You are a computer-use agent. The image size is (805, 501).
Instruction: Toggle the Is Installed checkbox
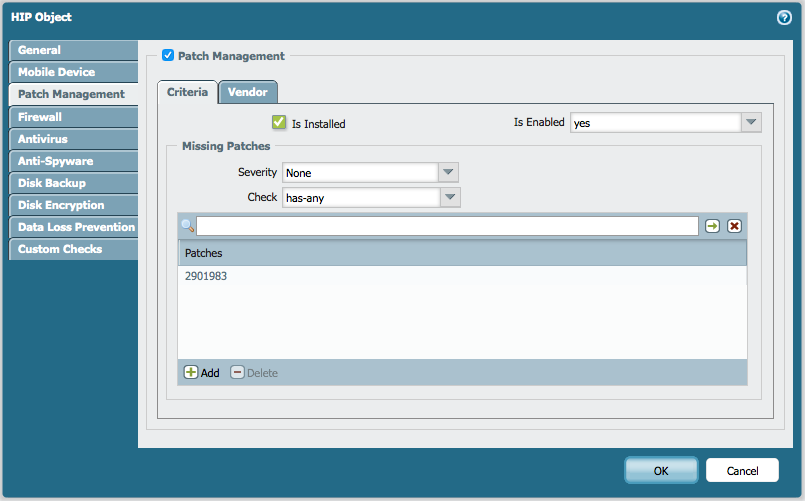tap(279, 122)
